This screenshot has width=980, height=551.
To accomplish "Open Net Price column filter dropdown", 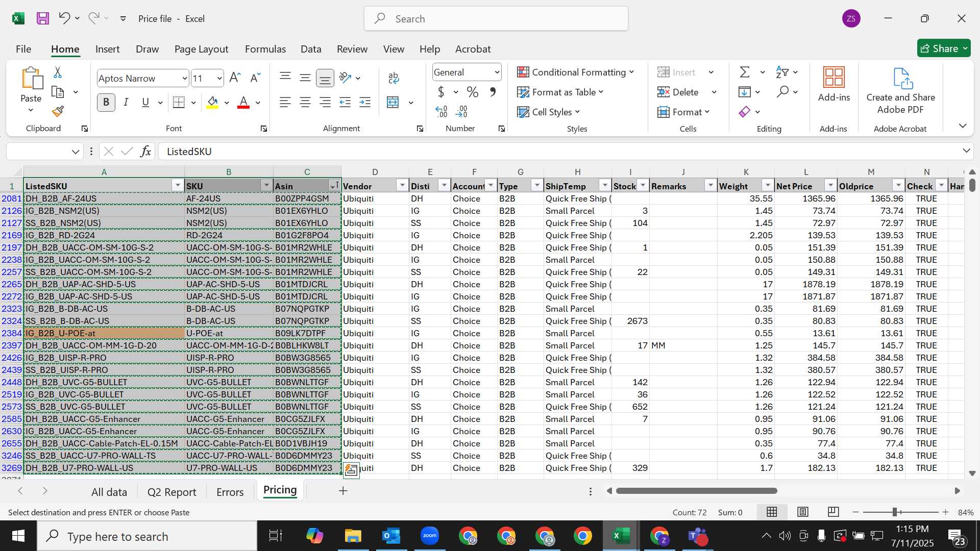I will click(x=831, y=186).
